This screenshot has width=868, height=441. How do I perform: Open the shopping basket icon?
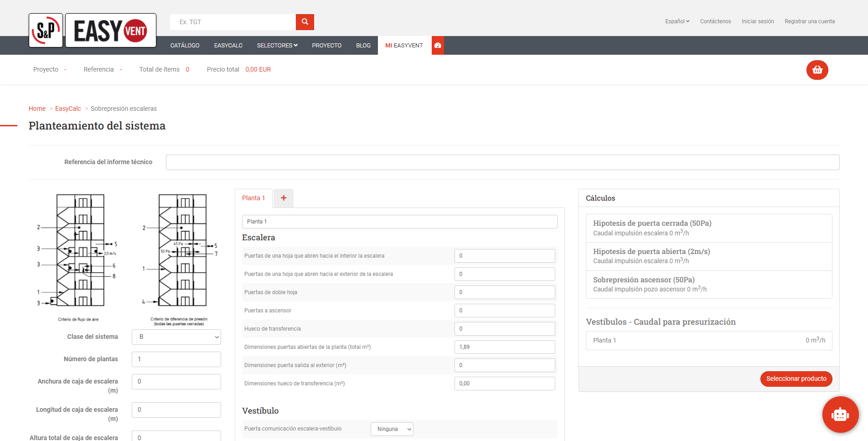(817, 70)
